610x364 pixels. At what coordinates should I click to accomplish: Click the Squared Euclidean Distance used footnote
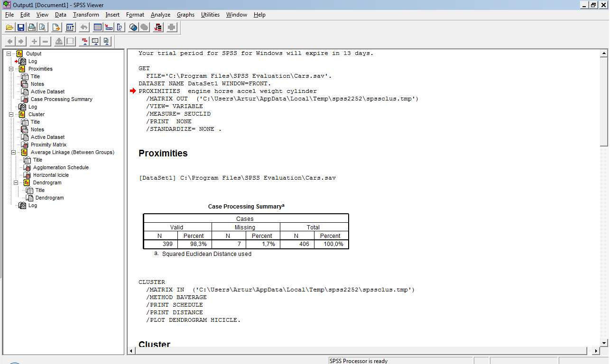(207, 254)
